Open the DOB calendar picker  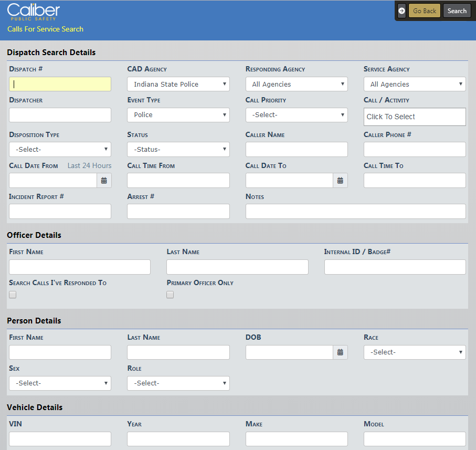point(340,352)
